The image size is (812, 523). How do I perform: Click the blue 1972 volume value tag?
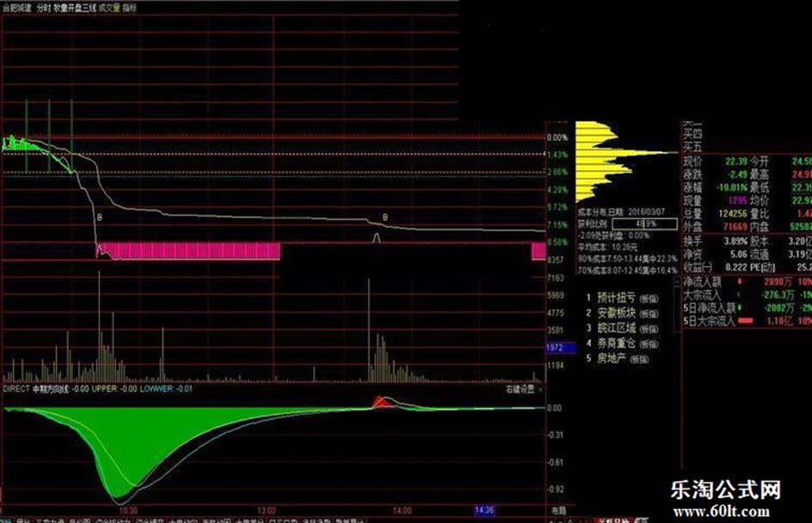tap(560, 348)
